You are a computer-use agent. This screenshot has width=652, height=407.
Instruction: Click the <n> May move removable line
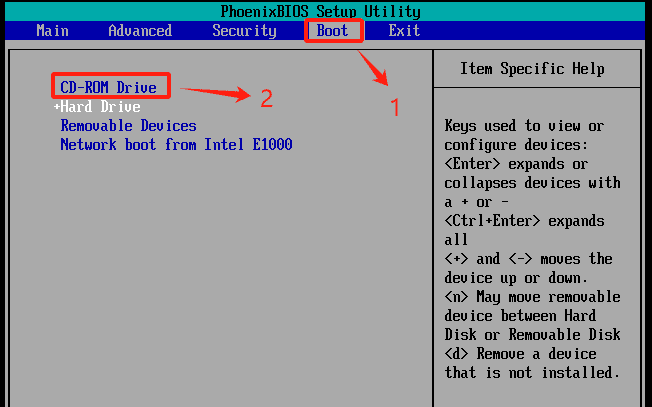[532, 297]
